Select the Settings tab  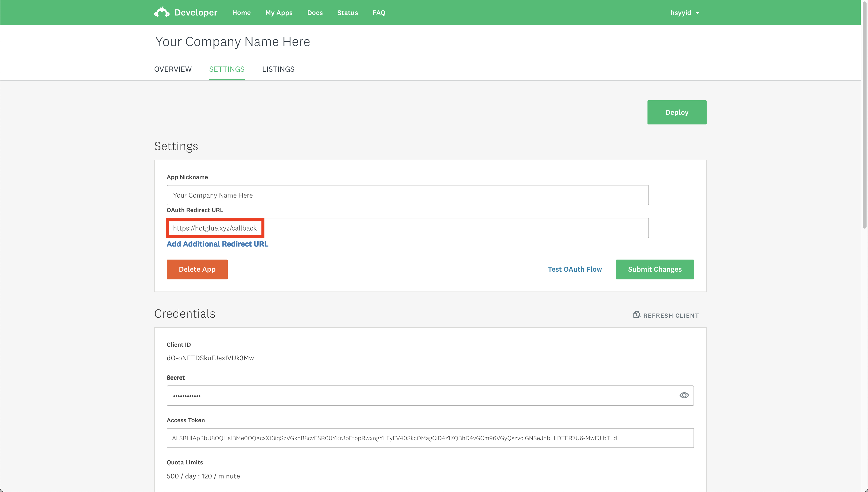[x=227, y=69]
